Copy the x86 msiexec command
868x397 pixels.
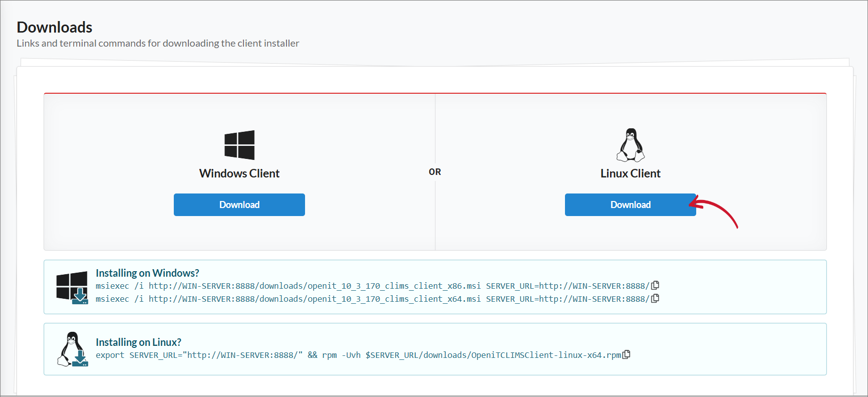[x=655, y=285]
